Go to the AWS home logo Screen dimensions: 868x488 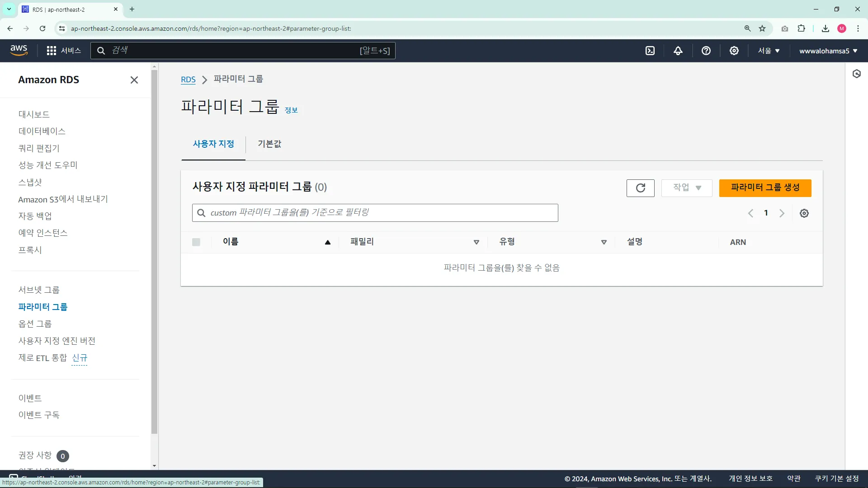(19, 50)
